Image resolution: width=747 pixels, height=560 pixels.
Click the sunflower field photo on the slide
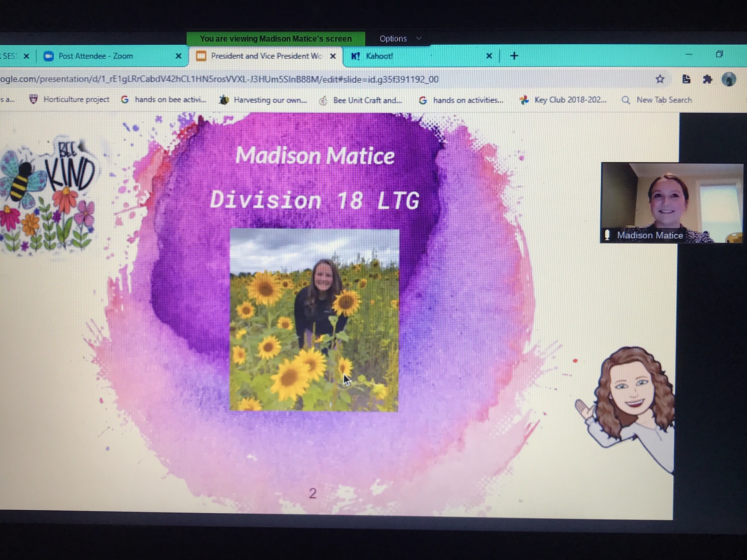pos(314,320)
